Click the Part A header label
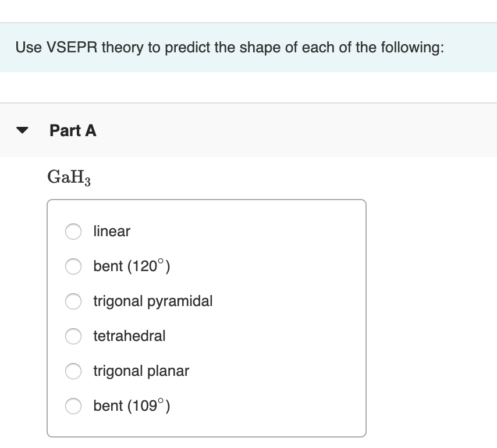The width and height of the screenshot is (497, 448). 72,130
